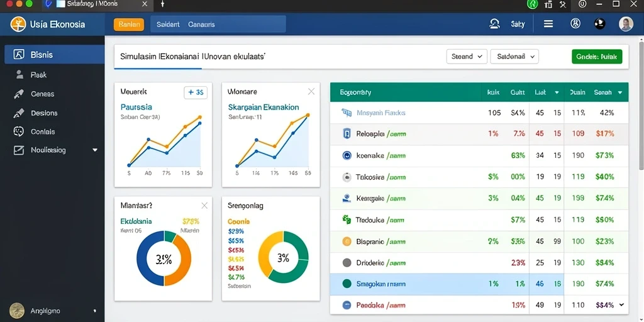Click the Tredouke row green icon

click(x=347, y=219)
